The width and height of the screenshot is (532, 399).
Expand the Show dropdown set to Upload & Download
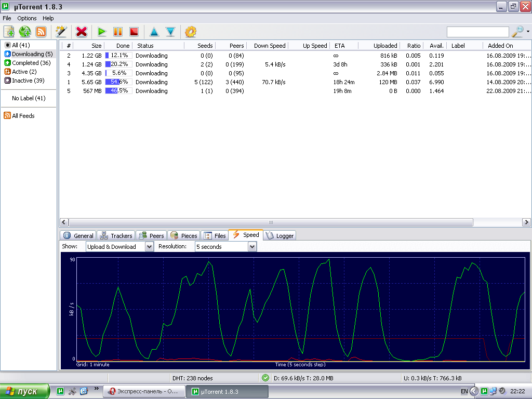point(149,247)
